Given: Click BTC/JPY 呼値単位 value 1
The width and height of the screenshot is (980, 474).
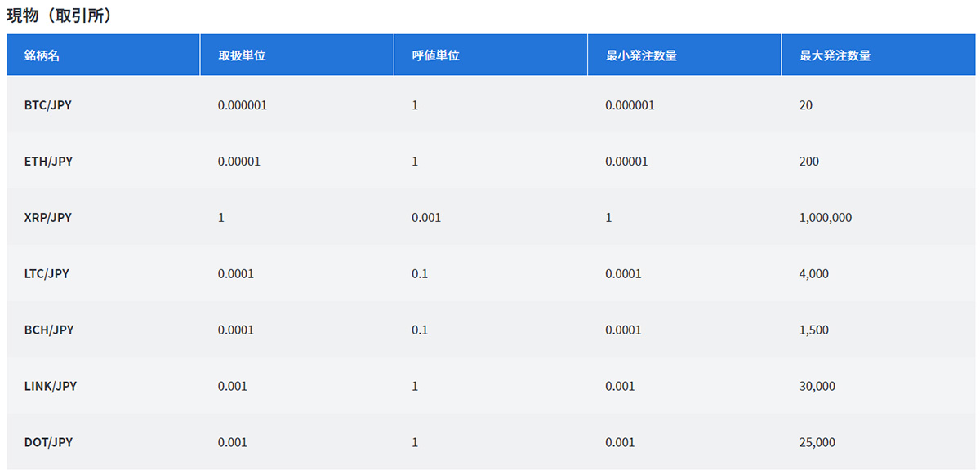Looking at the screenshot, I should coord(415,105).
